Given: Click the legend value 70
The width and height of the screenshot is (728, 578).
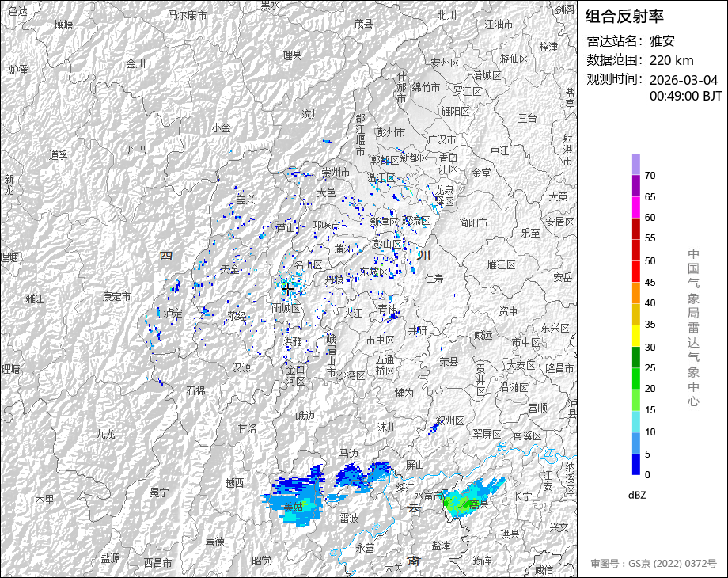Looking at the screenshot, I should click(650, 176).
